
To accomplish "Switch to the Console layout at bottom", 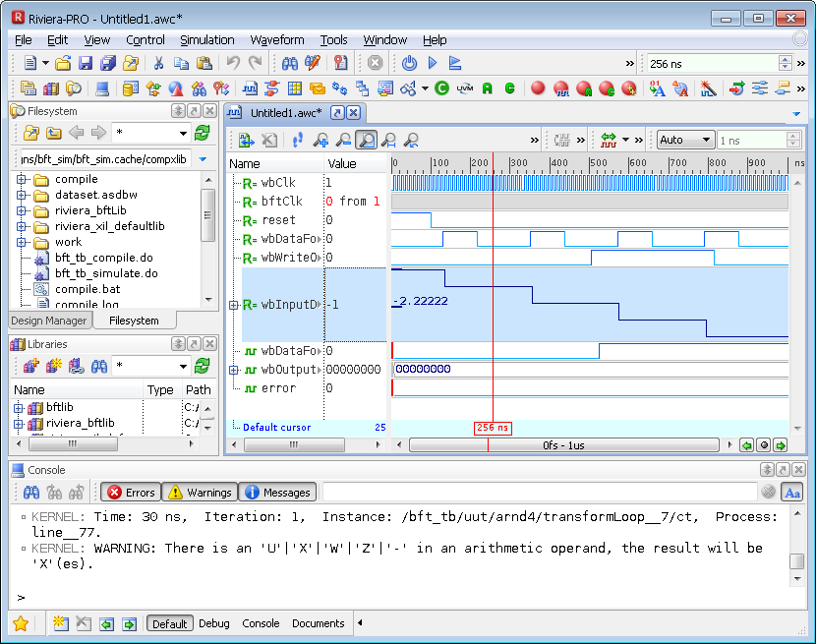I will pos(261,623).
